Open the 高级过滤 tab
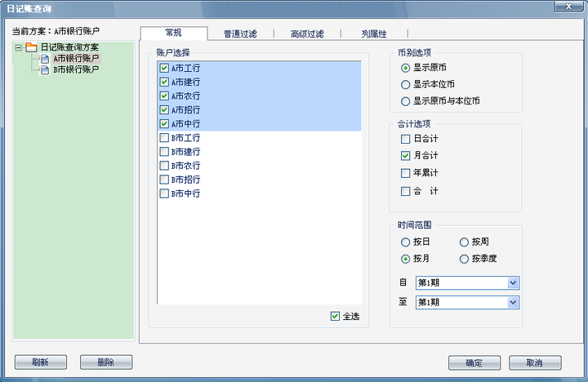 (307, 33)
